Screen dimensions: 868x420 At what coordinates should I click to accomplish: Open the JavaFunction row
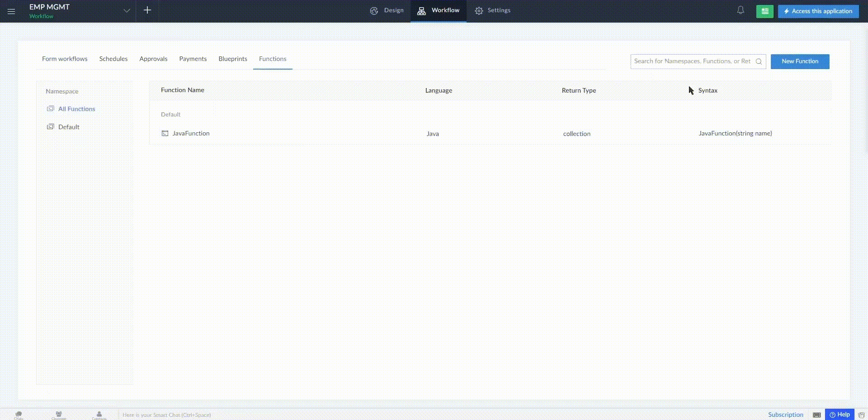point(191,133)
